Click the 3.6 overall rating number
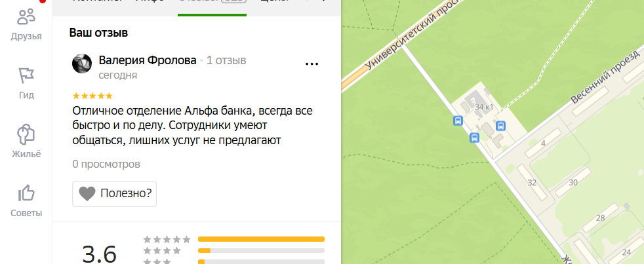The image size is (644, 264). click(x=100, y=254)
